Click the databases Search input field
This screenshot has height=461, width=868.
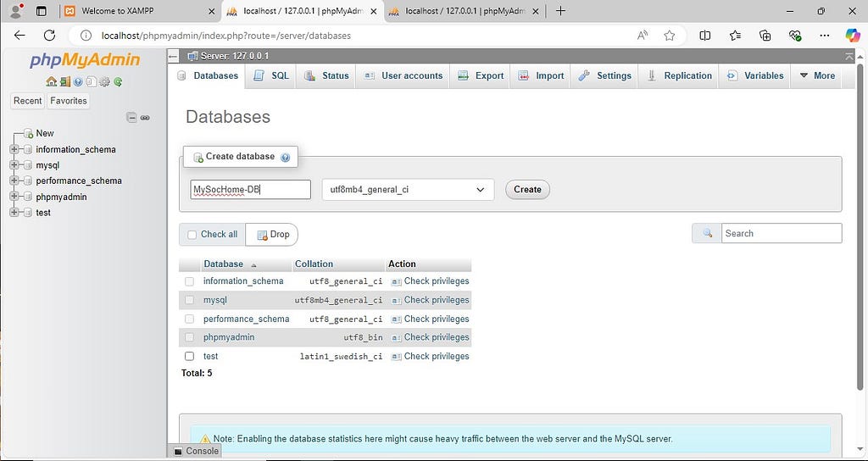point(782,233)
